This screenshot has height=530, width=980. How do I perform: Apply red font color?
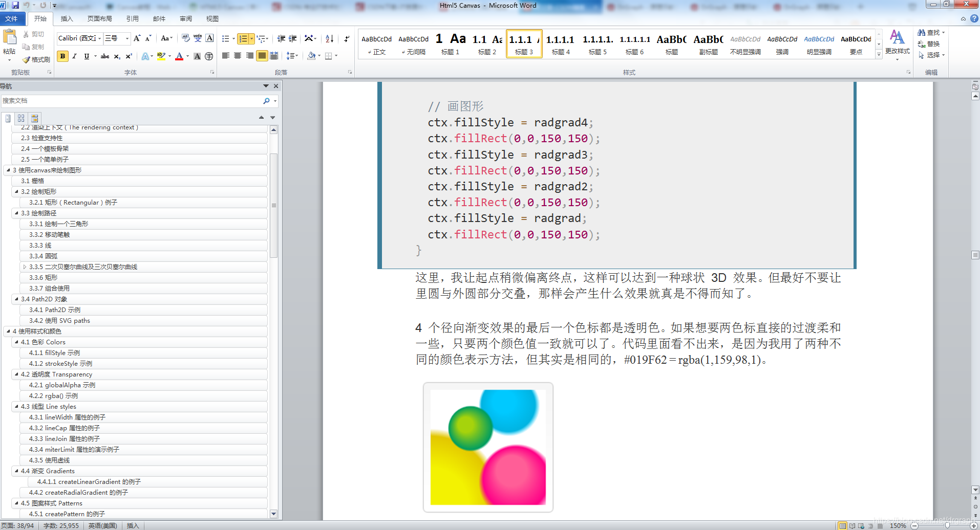click(x=179, y=56)
